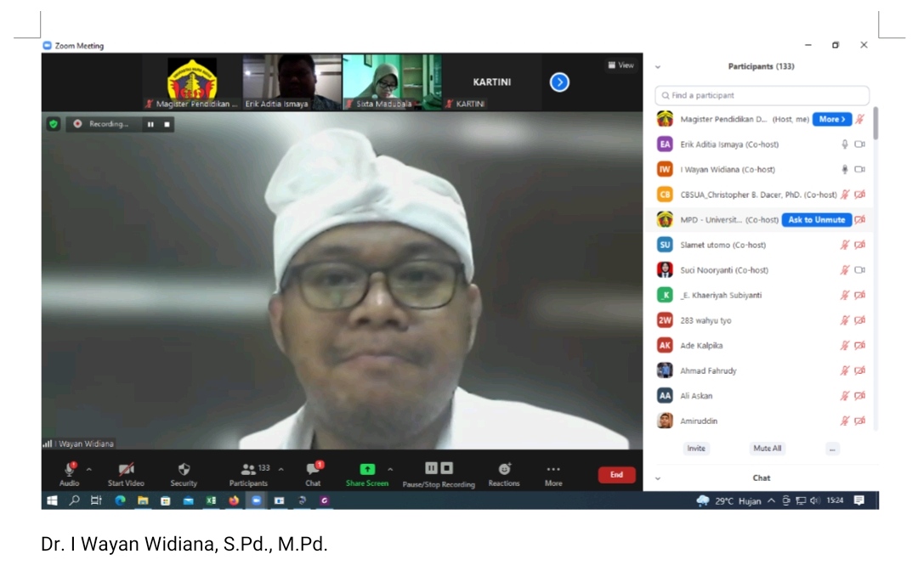Click the participants list scrollbar

(875, 125)
